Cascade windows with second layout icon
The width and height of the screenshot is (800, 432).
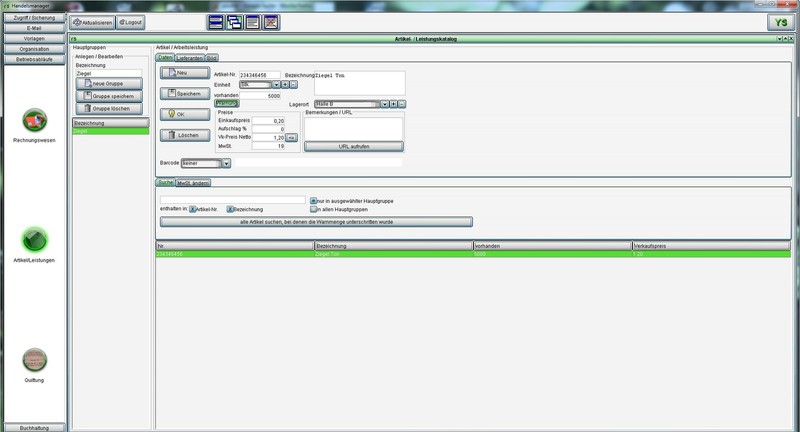pos(234,22)
